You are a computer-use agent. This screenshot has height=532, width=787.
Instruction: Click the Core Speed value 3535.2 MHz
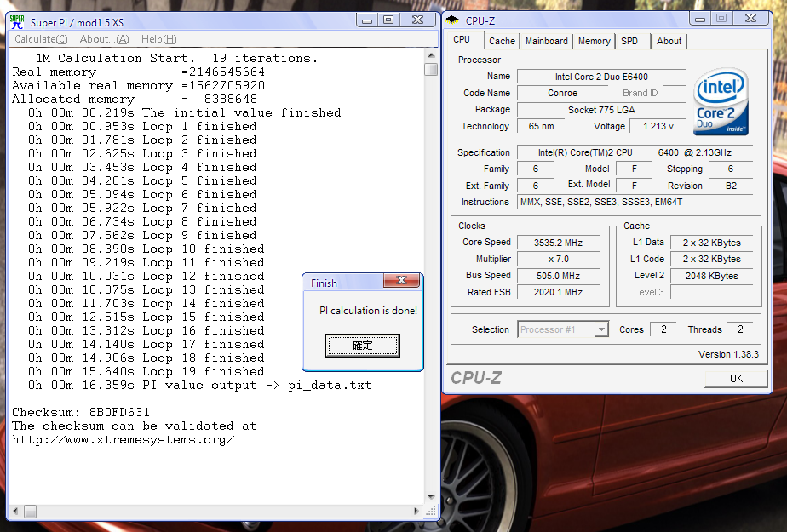tap(558, 243)
